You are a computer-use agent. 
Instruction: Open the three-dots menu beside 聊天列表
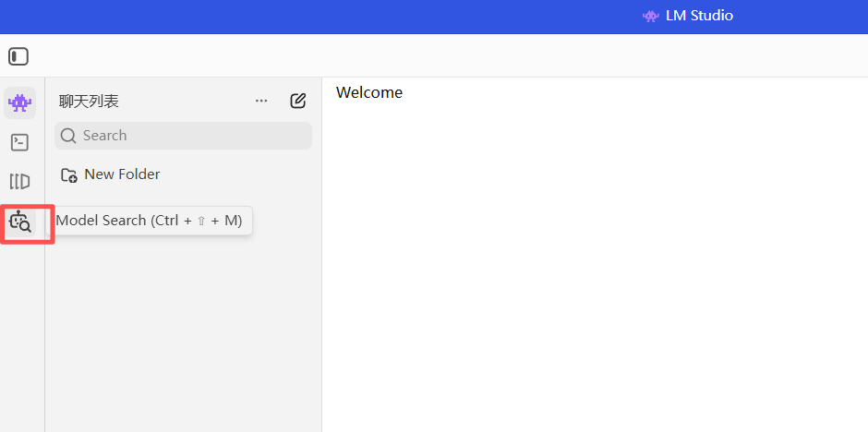(x=261, y=102)
